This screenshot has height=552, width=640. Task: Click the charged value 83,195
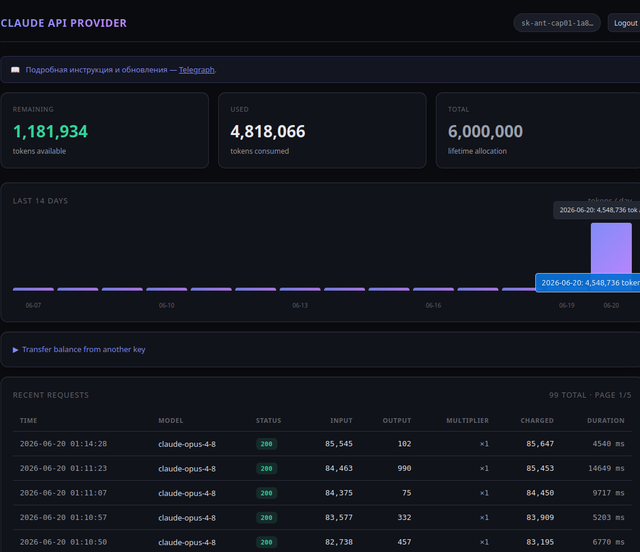click(540, 542)
